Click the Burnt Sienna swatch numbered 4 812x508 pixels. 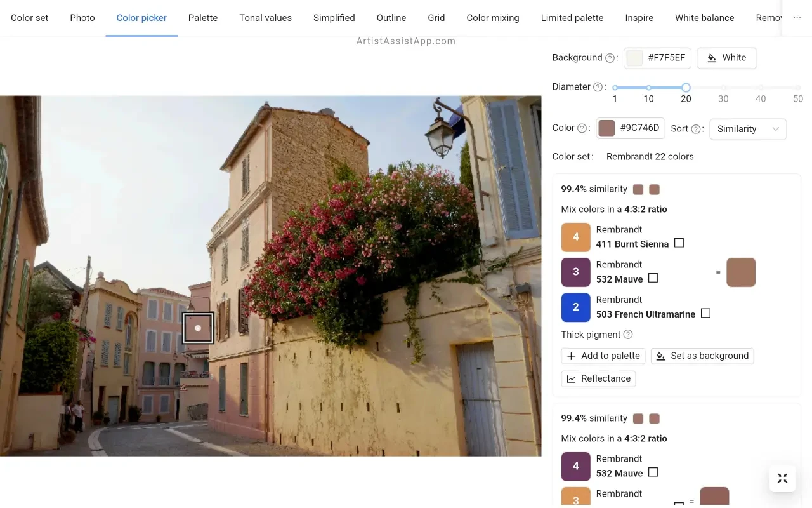click(576, 237)
